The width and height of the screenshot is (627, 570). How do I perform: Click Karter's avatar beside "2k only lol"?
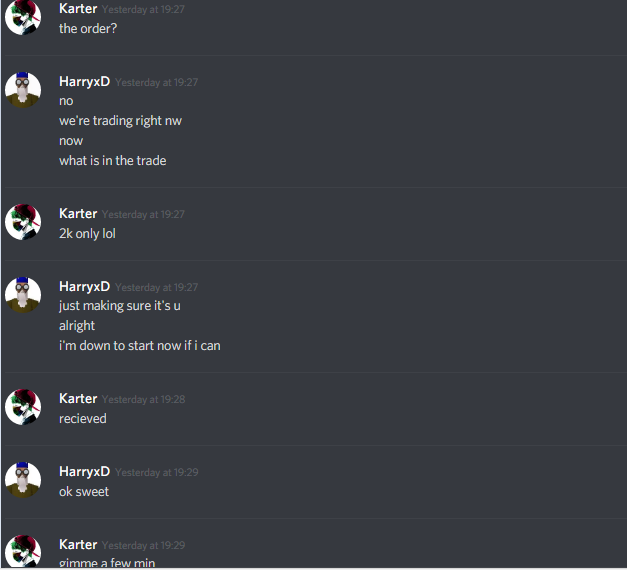pos(23,222)
